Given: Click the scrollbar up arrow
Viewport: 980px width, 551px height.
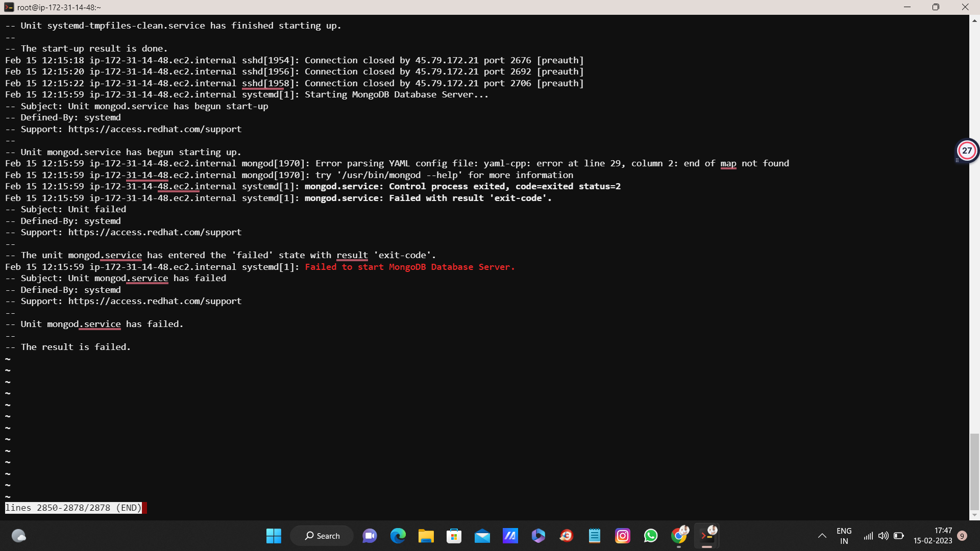Looking at the screenshot, I should [x=974, y=21].
